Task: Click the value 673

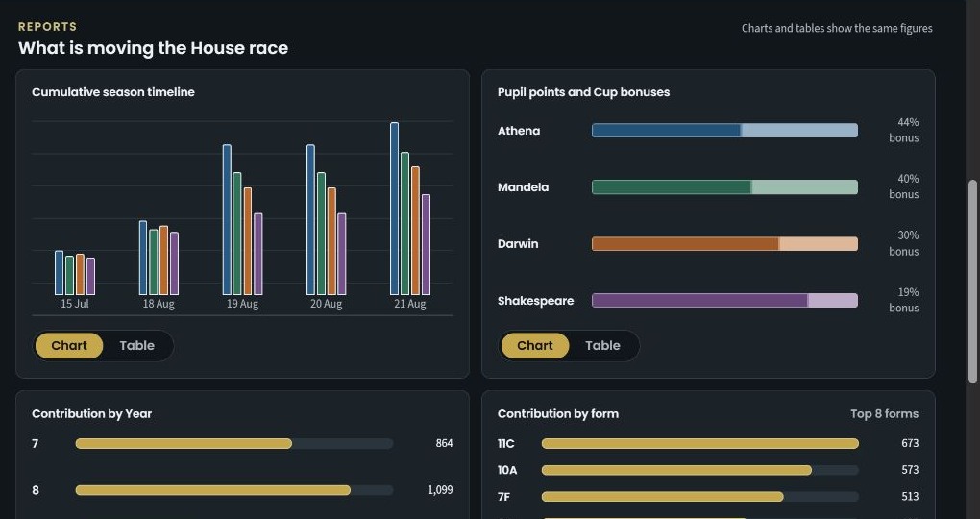Action: tap(910, 443)
